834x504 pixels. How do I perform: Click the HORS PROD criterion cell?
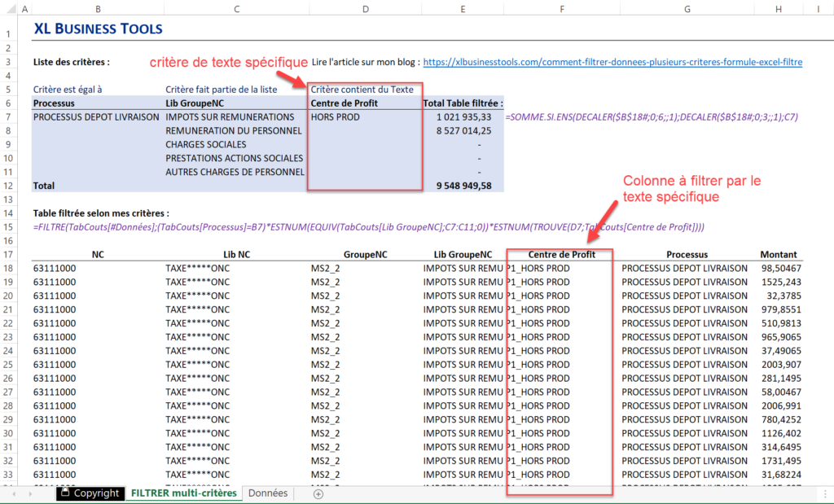tap(336, 117)
